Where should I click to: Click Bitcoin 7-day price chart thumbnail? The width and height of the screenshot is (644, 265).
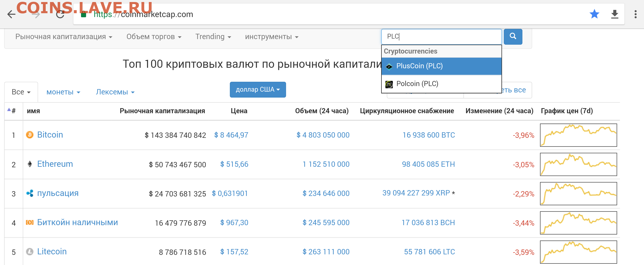click(578, 135)
